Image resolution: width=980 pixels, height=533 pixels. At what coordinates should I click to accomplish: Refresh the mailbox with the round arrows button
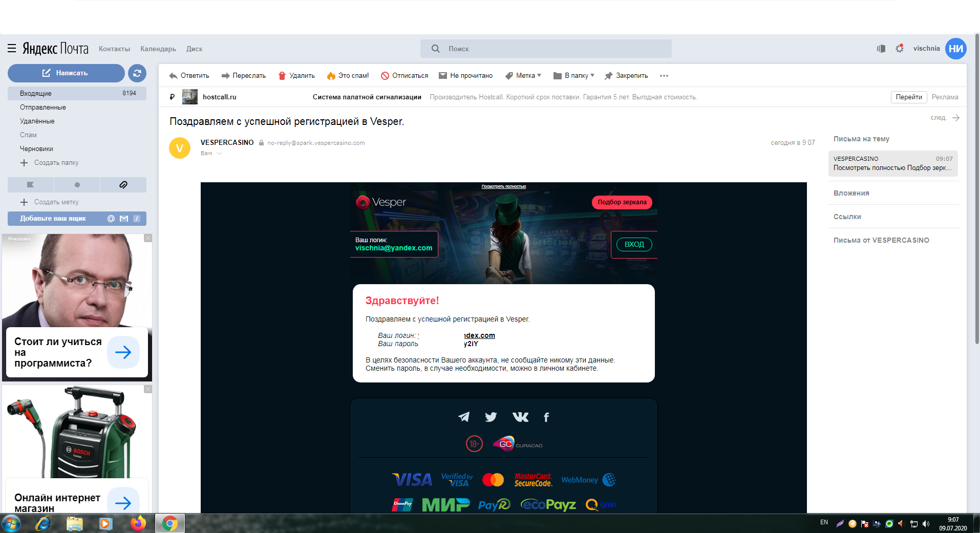[137, 73]
